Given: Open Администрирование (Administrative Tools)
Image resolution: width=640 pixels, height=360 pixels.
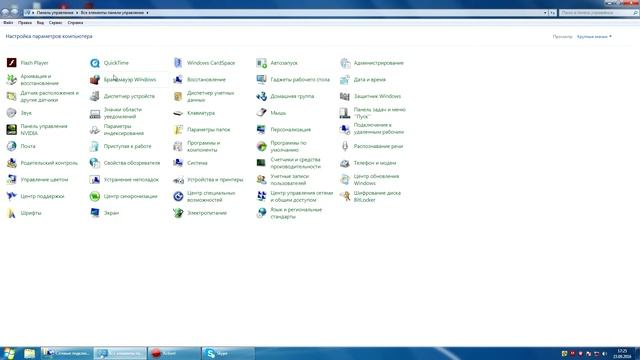Looking at the screenshot, I should 372,63.
